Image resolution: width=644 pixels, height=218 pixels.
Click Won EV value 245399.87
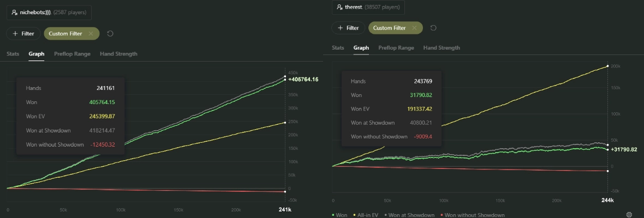point(102,117)
